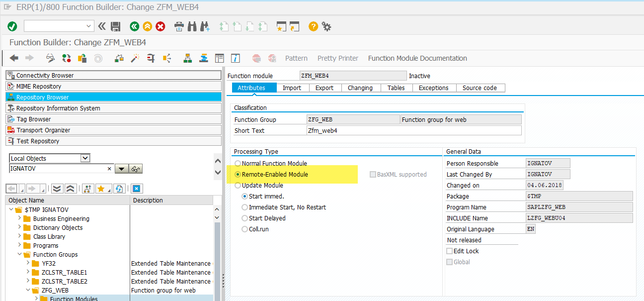Click the green Back double-arrow icon
This screenshot has height=301, width=644.
134,26
